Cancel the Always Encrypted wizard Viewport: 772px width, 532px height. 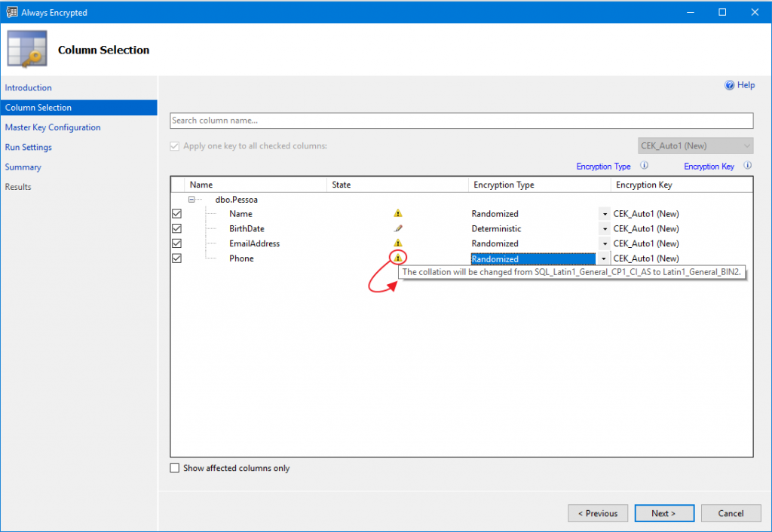(731, 513)
